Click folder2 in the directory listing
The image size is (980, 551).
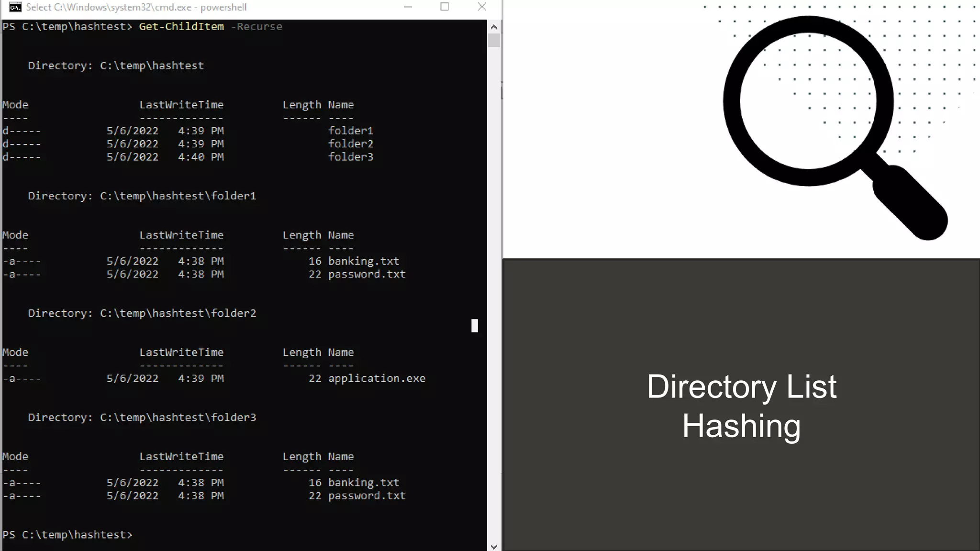click(350, 143)
